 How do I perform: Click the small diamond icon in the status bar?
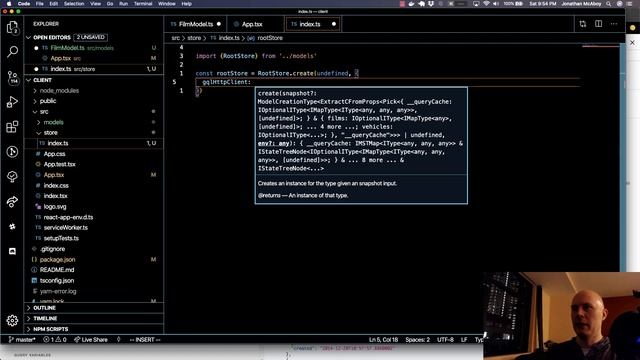pos(119,340)
